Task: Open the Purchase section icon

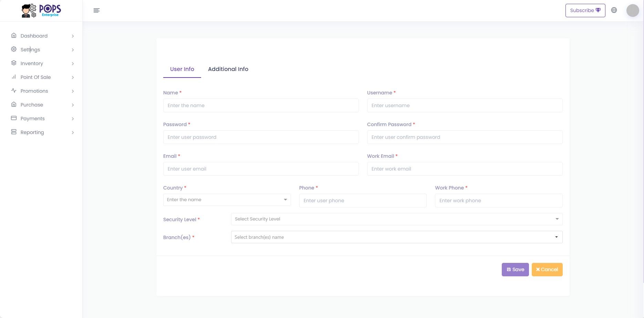Action: pos(13,104)
